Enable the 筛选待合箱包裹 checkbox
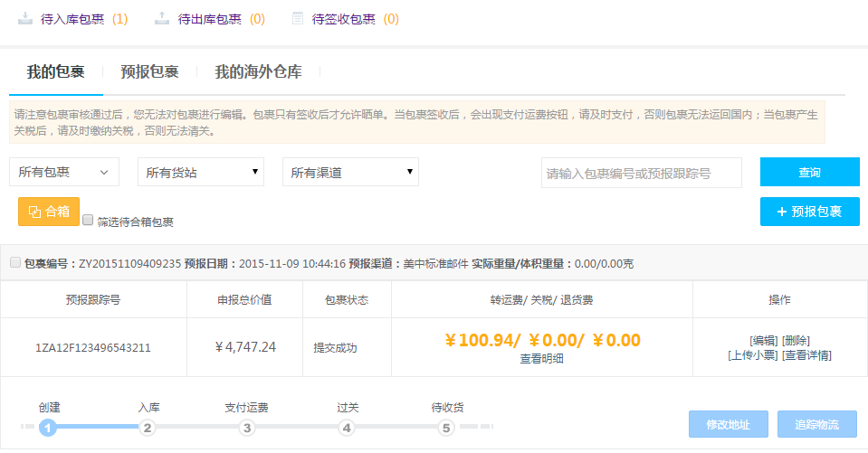This screenshot has width=868, height=453. 88,220
